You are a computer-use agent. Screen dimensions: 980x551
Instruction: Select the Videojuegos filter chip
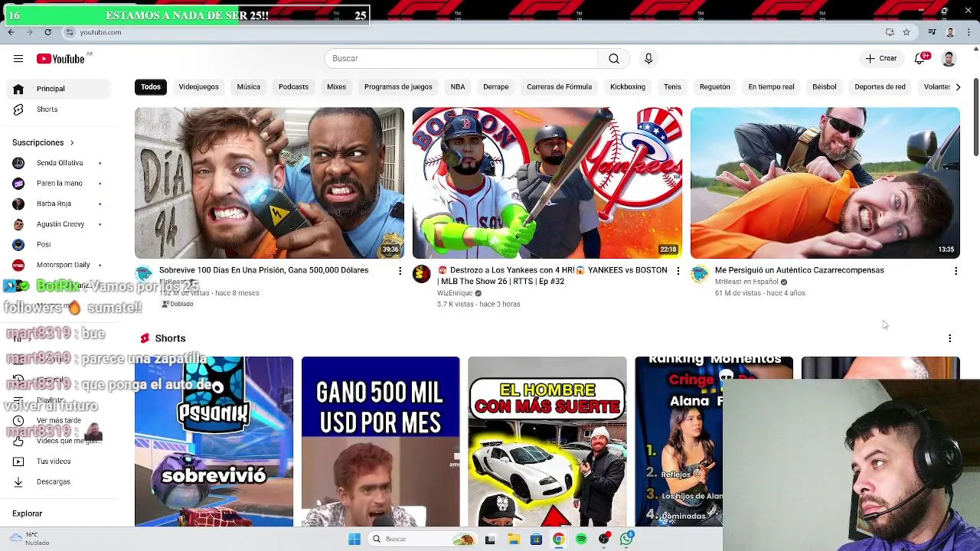pyautogui.click(x=198, y=87)
